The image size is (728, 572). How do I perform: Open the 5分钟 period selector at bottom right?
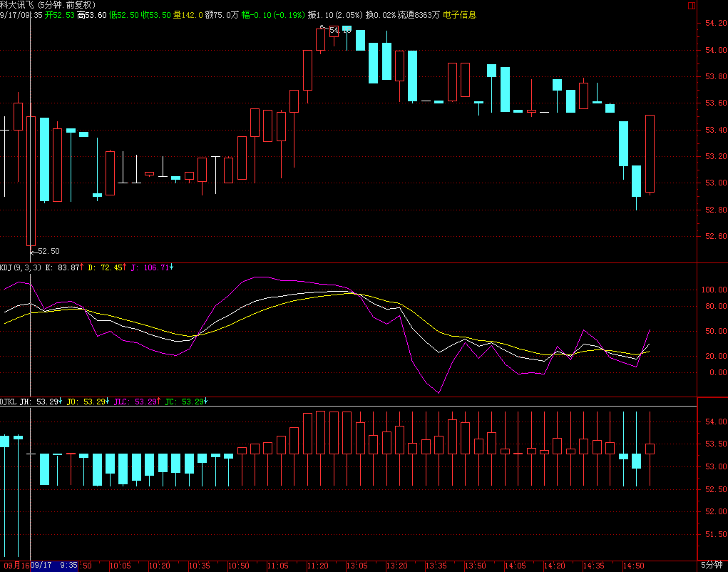pos(711,566)
